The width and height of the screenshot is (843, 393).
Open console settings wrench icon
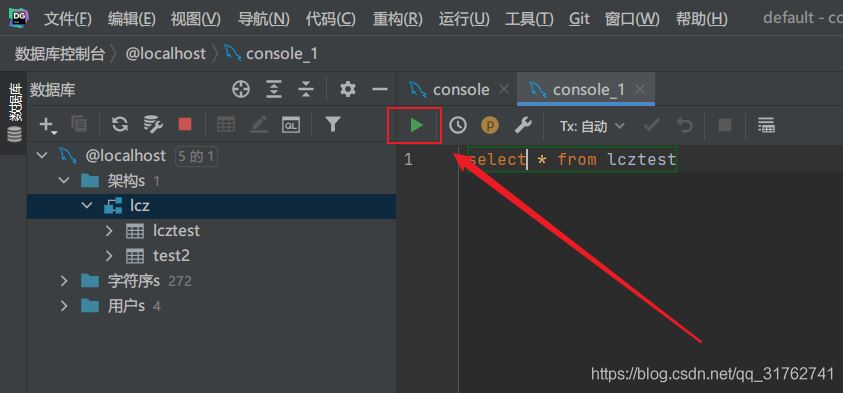pos(523,126)
